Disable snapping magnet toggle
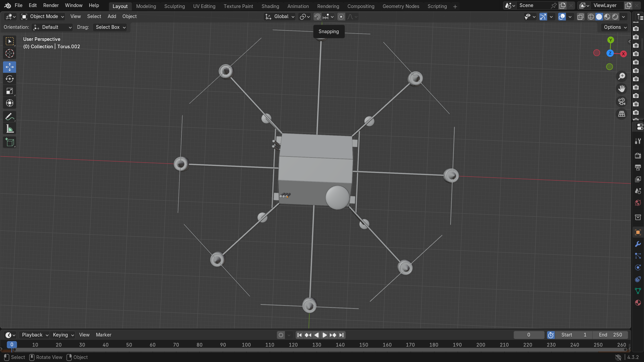 [x=317, y=16]
